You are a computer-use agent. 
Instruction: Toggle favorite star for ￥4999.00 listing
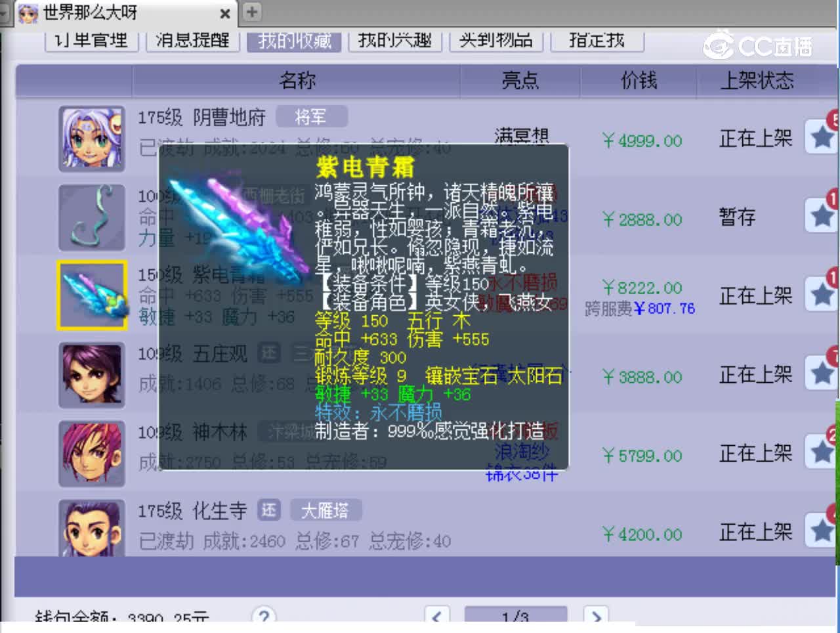pos(822,137)
